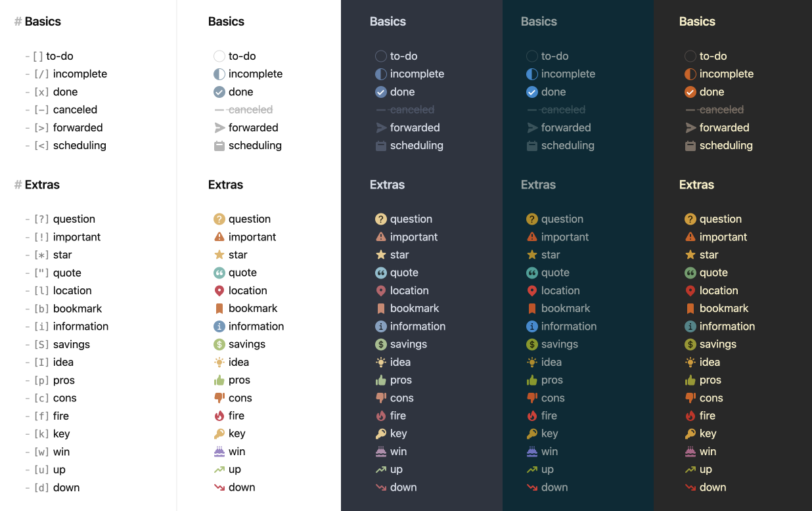The width and height of the screenshot is (812, 511).
Task: Click the incomplete checkbox in the dark teal column
Action: tap(532, 74)
